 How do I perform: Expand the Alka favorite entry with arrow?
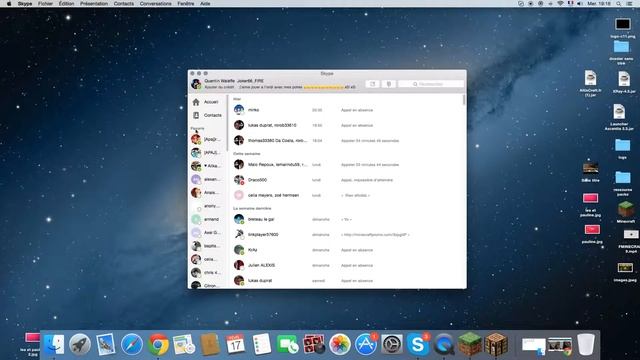(x=207, y=166)
